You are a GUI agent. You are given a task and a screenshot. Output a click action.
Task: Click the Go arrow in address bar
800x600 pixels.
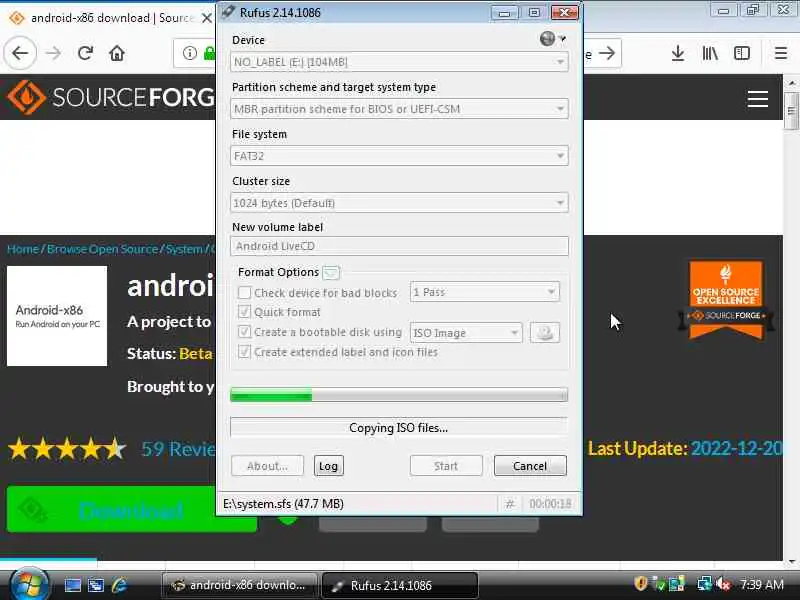(x=607, y=53)
